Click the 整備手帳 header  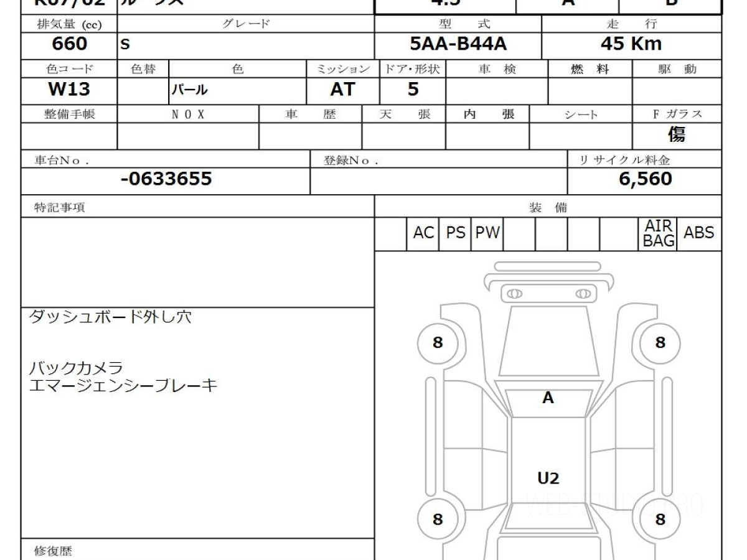pyautogui.click(x=69, y=114)
